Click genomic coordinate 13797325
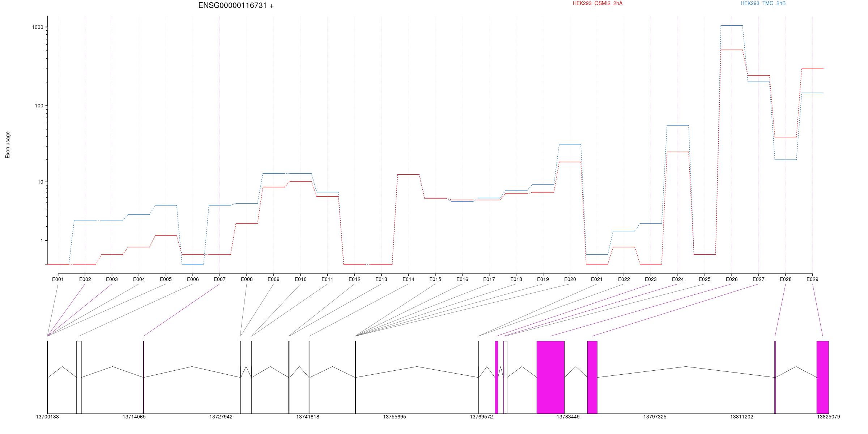The width and height of the screenshot is (868, 434). [655, 417]
